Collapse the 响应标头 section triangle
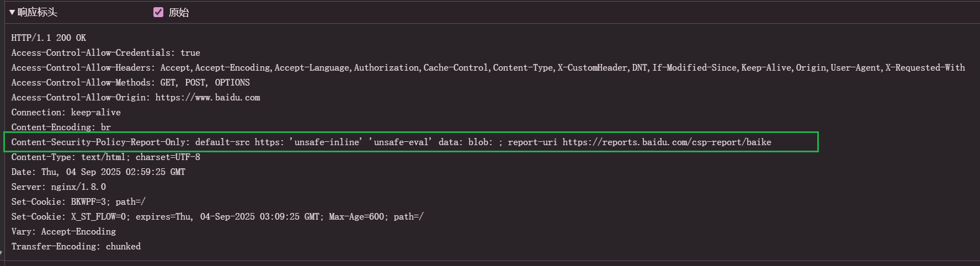Viewport: 980px width, 266px height. coord(12,12)
